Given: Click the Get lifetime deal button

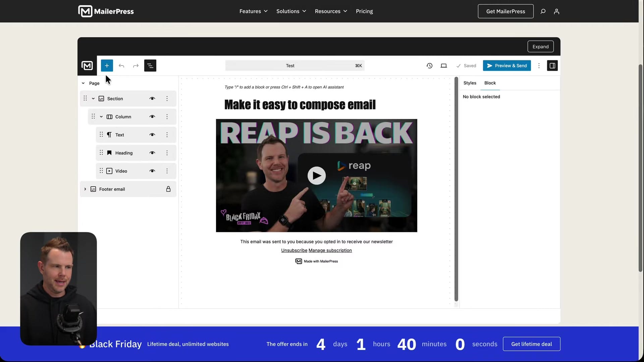Looking at the screenshot, I should pyautogui.click(x=531, y=344).
